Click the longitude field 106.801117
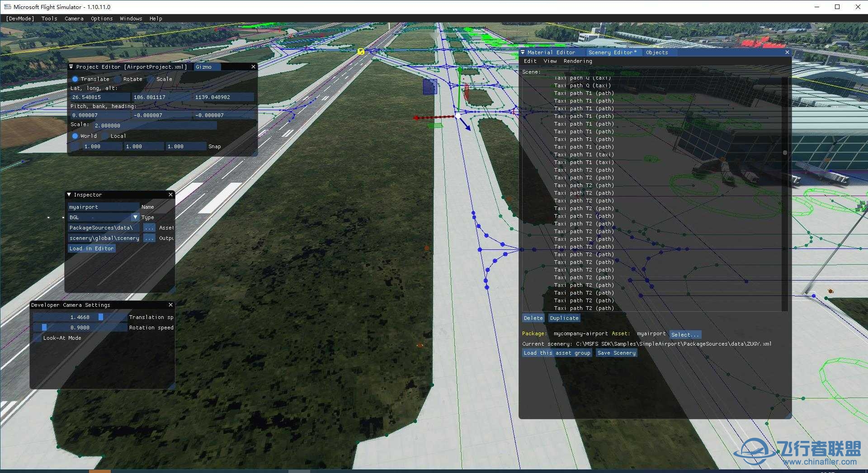Screen dimensions: 868x473 [x=161, y=97]
